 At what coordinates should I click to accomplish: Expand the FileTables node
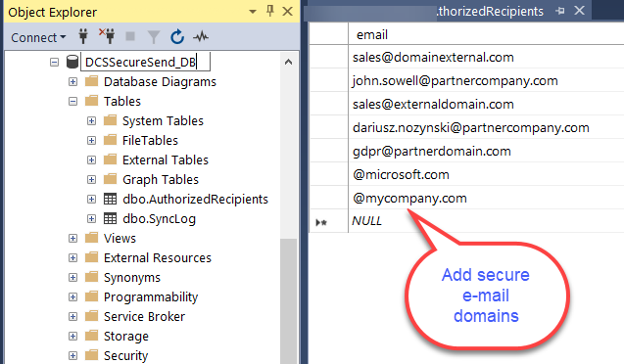coord(91,140)
